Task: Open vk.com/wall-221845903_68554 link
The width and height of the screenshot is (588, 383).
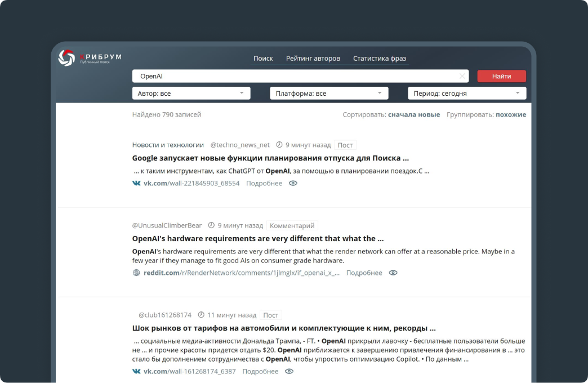Action: [x=191, y=183]
